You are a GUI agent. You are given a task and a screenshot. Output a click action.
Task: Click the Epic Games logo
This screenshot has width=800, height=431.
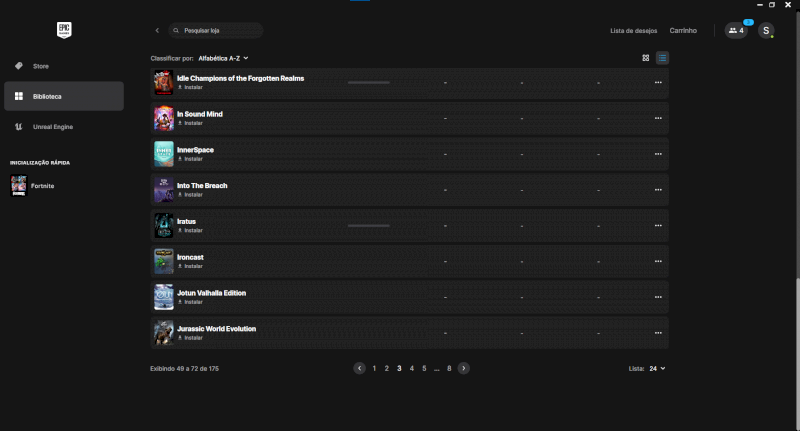point(63,30)
